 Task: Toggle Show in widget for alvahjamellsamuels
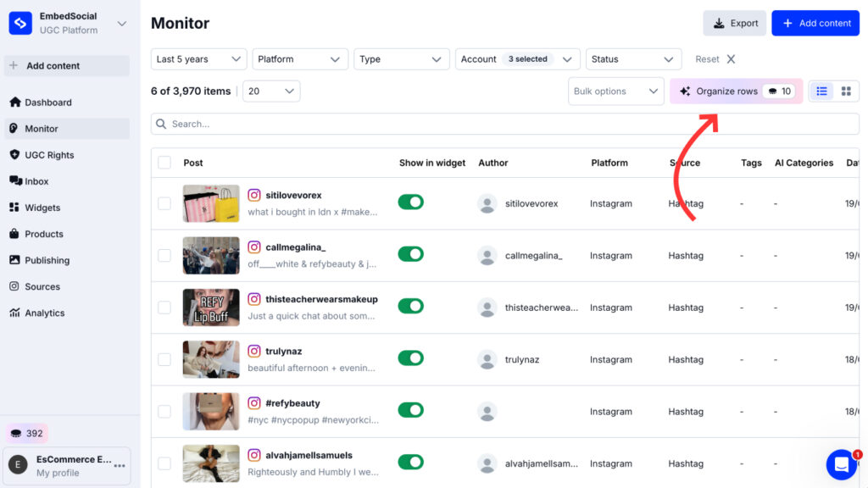411,462
